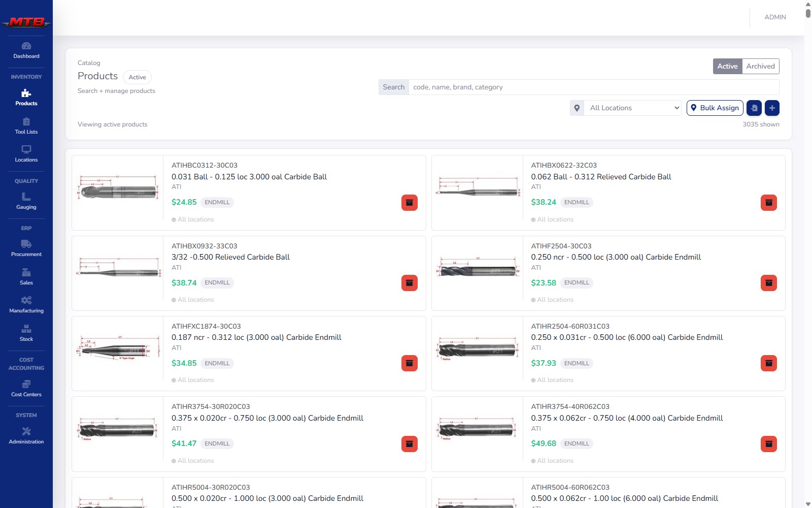Archive product ATIHR3754-30R020C03
812x508 pixels.
410,444
